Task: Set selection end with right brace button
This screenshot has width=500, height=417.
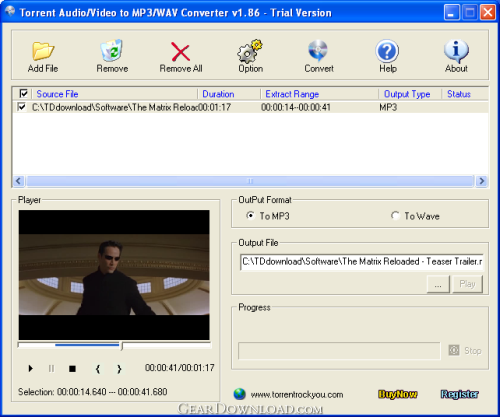Action: (119, 369)
